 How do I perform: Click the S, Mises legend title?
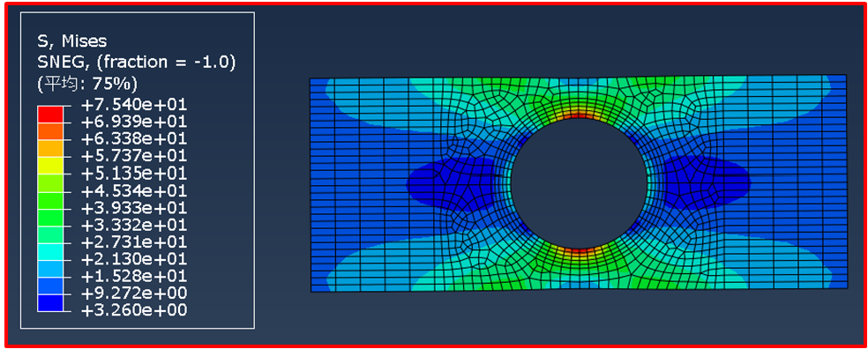(71, 41)
